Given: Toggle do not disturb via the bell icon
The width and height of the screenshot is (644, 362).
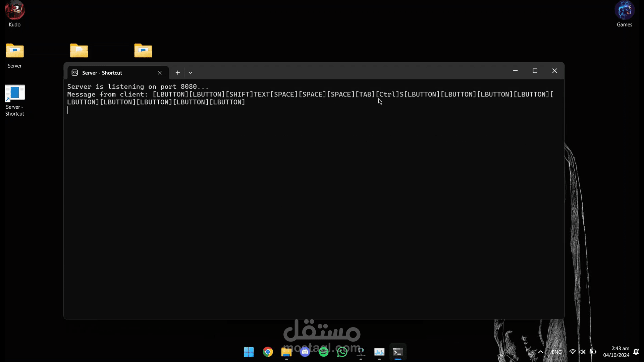Looking at the screenshot, I should 637,352.
